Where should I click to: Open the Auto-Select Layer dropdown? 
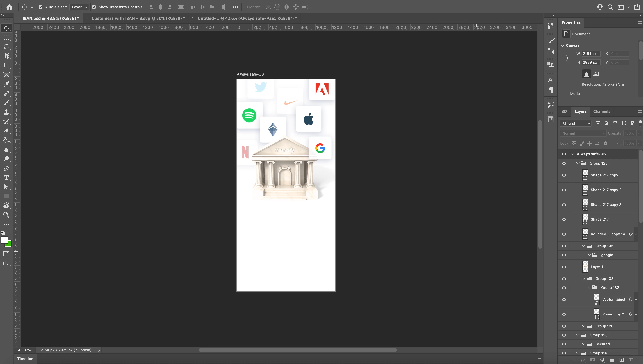click(x=79, y=7)
